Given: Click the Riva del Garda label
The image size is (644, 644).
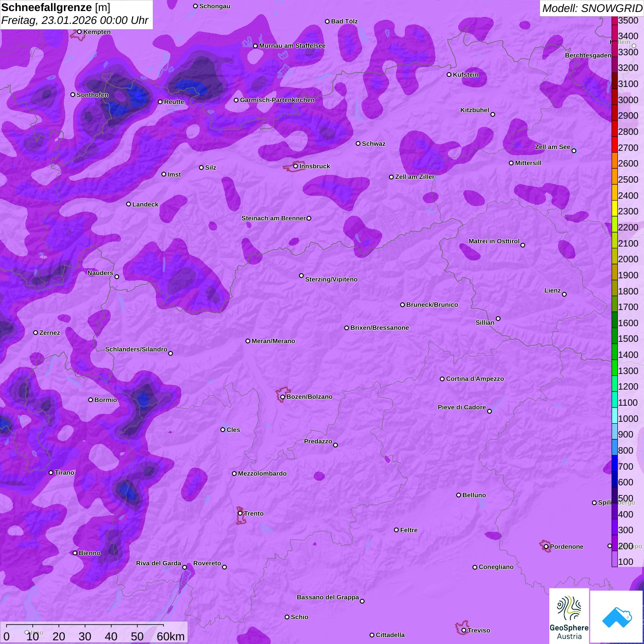Looking at the screenshot, I should (x=159, y=563).
